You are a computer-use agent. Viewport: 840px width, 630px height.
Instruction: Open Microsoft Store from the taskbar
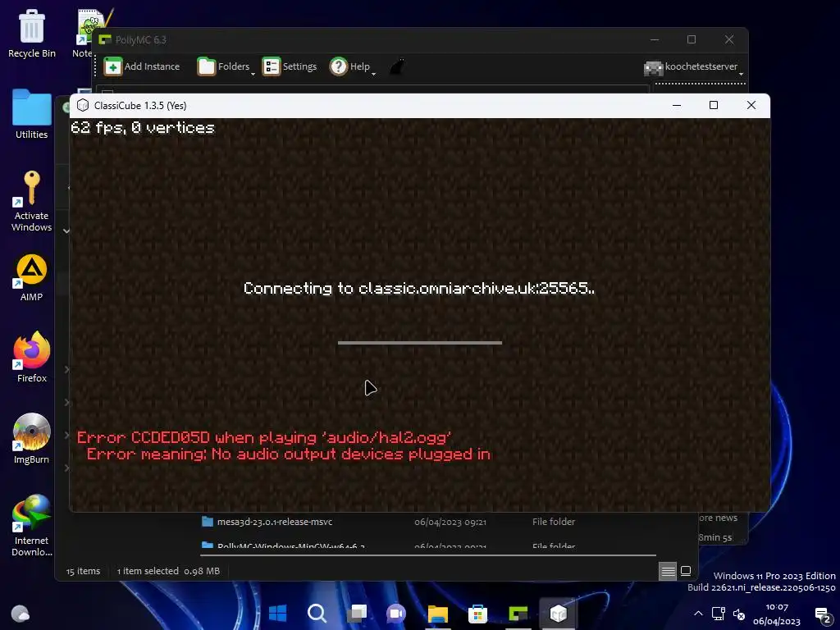coord(477,614)
